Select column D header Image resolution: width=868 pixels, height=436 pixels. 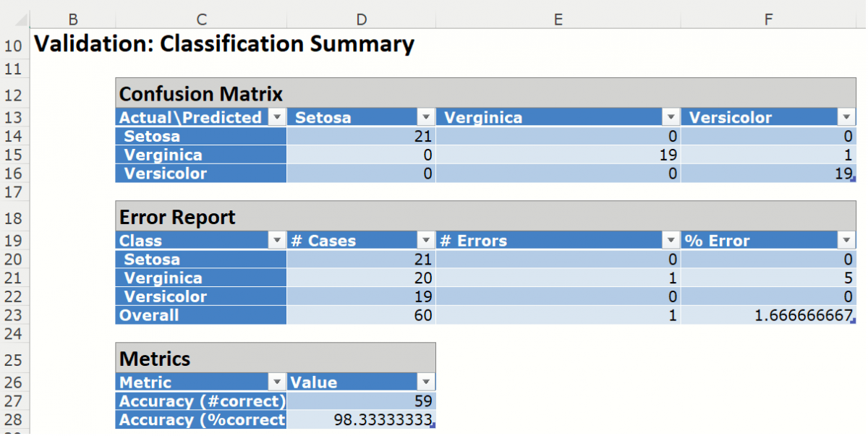click(x=361, y=20)
